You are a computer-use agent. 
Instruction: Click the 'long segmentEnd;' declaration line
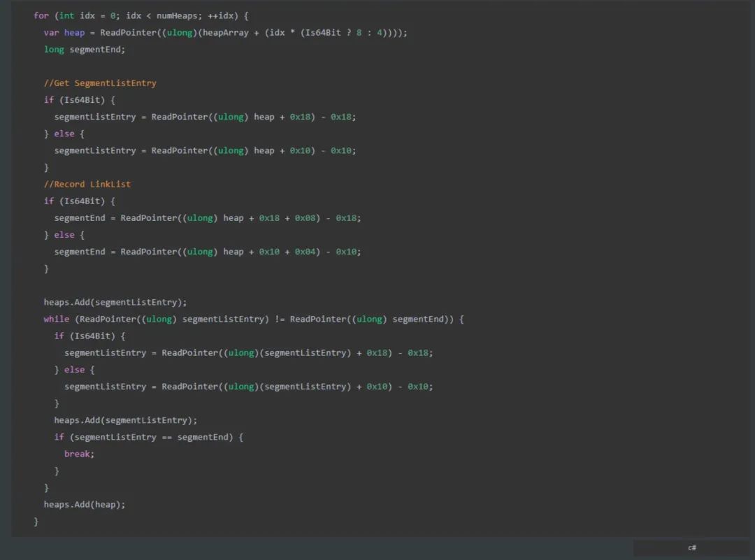click(85, 50)
